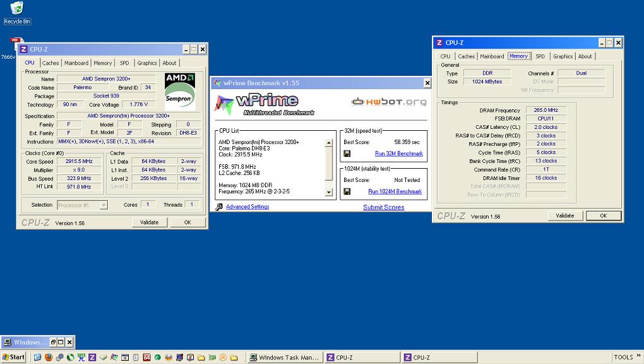Click the first CPU-Z taskbar button
644x364 pixels.
tap(362, 358)
